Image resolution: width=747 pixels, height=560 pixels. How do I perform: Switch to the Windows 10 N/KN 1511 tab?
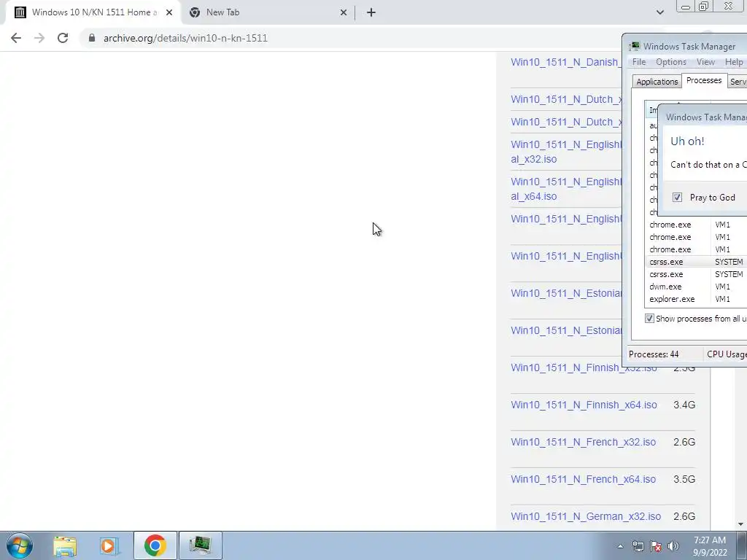click(93, 13)
